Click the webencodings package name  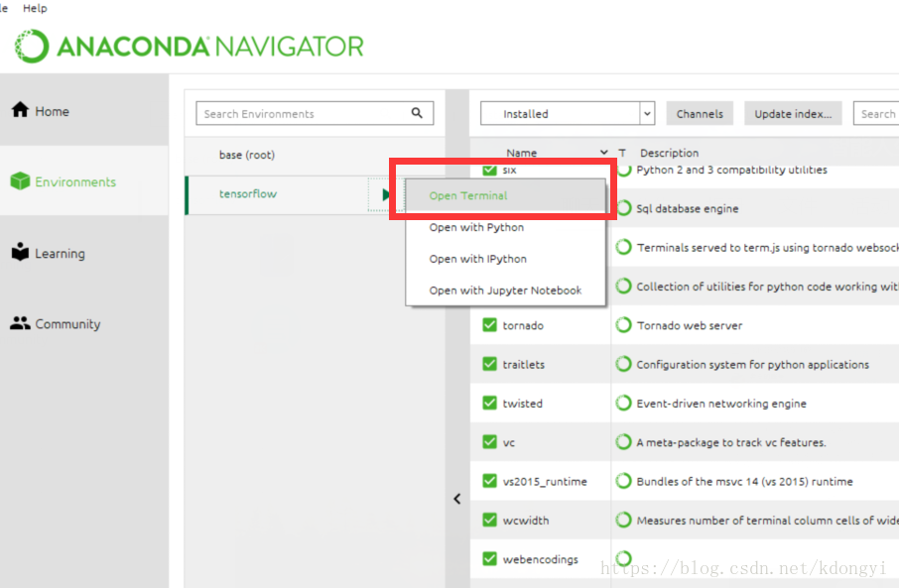click(540, 559)
